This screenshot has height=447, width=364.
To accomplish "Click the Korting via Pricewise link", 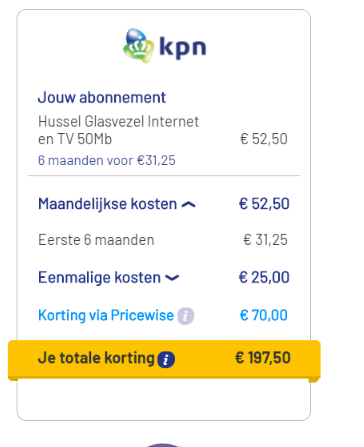I will [106, 315].
